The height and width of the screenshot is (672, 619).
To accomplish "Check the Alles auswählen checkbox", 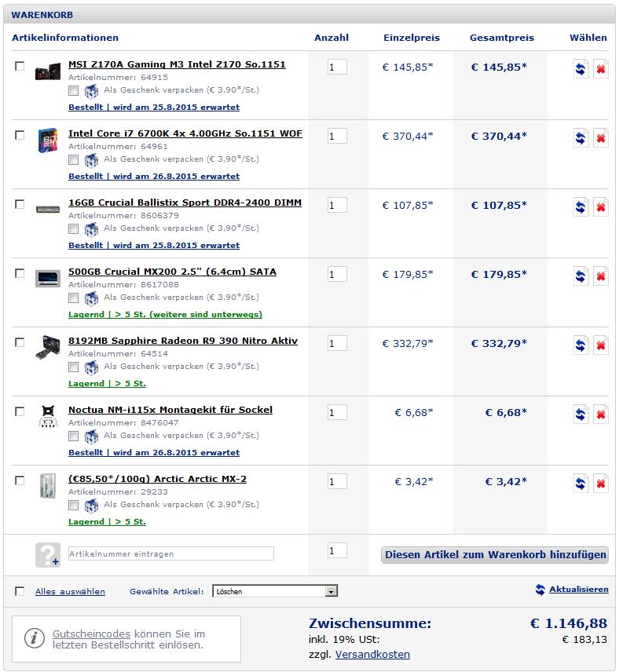I will (20, 591).
